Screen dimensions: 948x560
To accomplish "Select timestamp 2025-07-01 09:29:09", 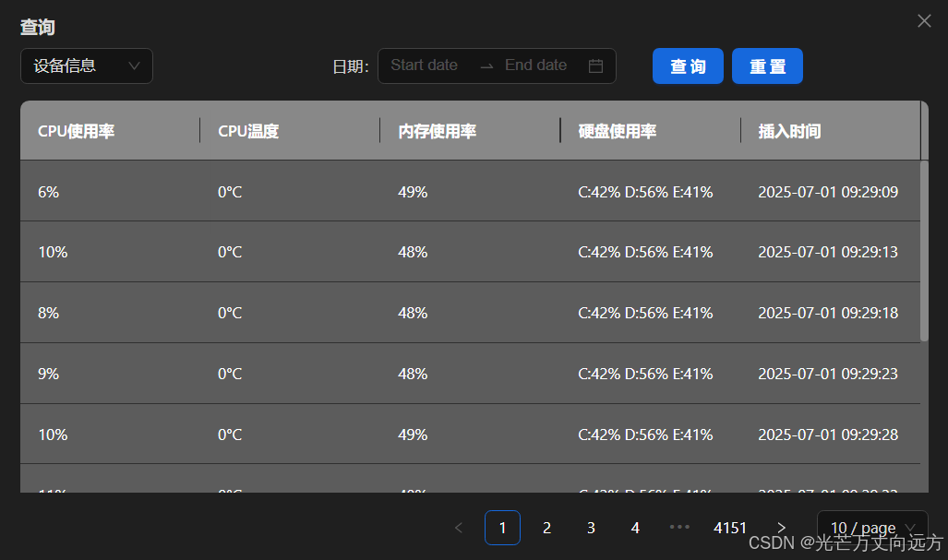I will (828, 192).
